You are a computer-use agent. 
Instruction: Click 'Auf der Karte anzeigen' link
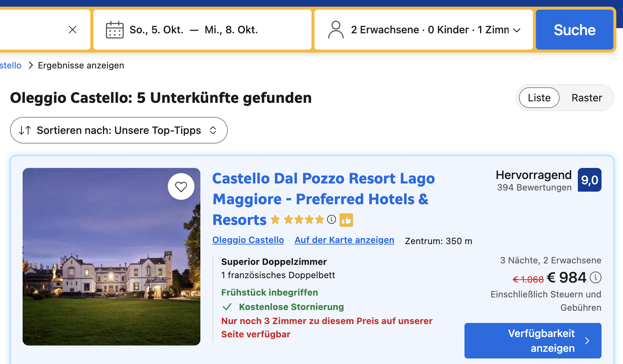344,240
